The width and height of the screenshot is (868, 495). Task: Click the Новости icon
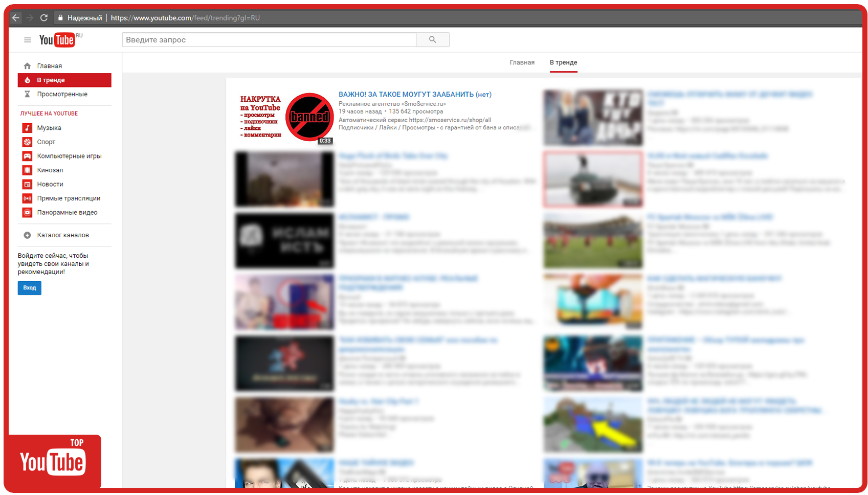click(27, 184)
